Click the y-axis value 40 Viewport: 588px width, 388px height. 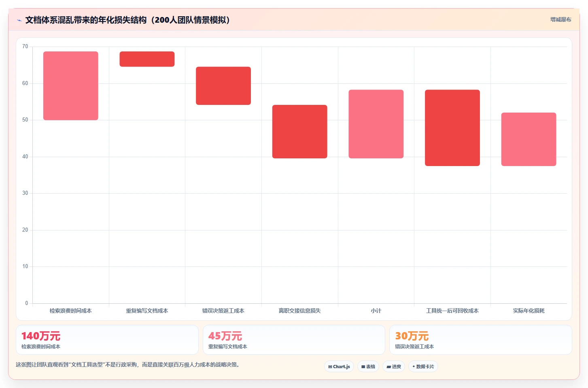tap(25, 157)
